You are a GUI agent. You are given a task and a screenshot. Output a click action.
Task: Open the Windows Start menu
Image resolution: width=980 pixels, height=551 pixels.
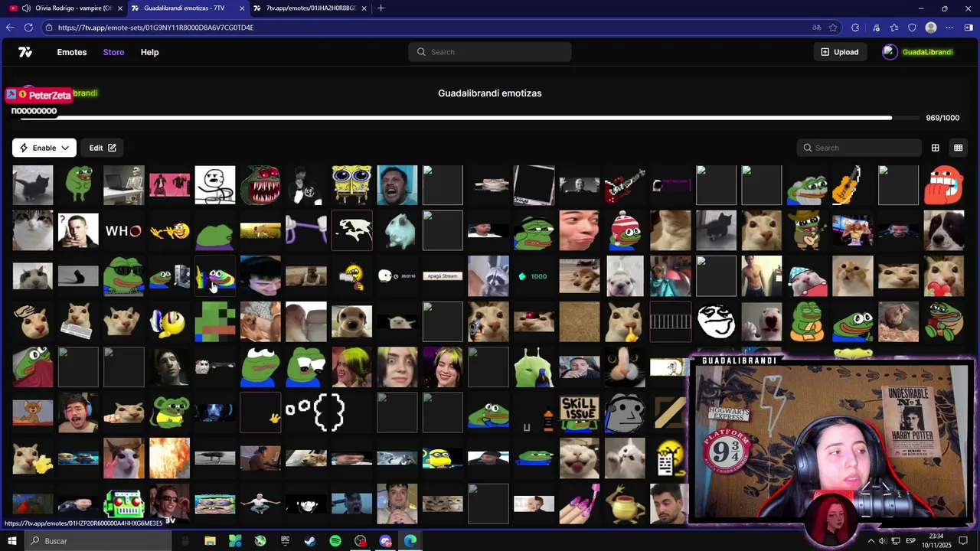[11, 541]
